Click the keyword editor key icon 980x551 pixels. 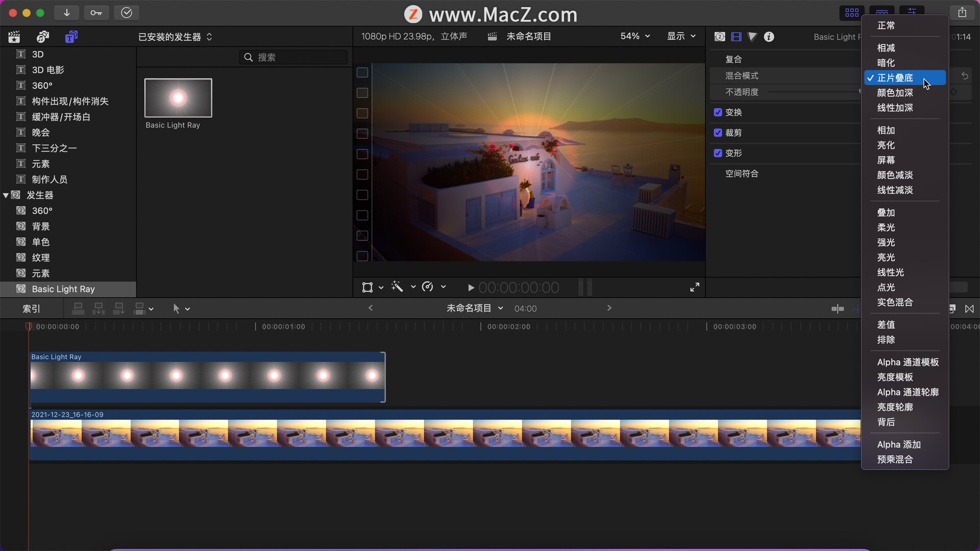pos(96,13)
